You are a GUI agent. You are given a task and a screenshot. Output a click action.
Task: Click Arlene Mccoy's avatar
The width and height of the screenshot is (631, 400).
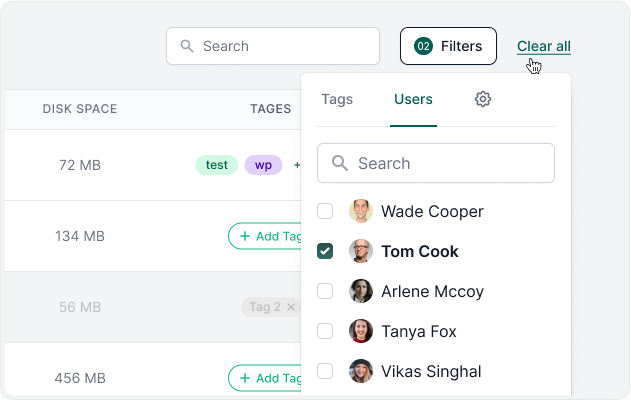tap(361, 292)
